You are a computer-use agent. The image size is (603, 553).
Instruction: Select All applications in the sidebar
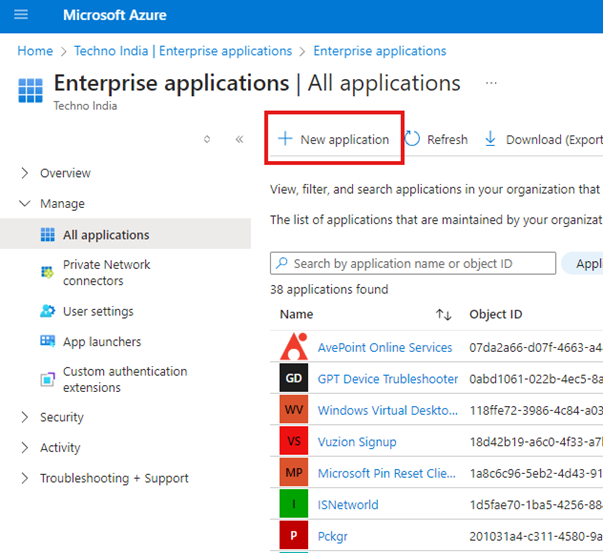125,234
